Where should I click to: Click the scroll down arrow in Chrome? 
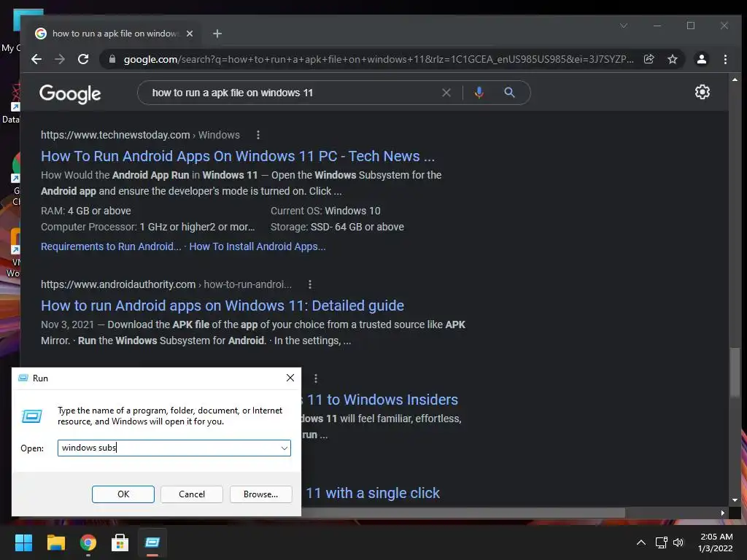coord(735,500)
